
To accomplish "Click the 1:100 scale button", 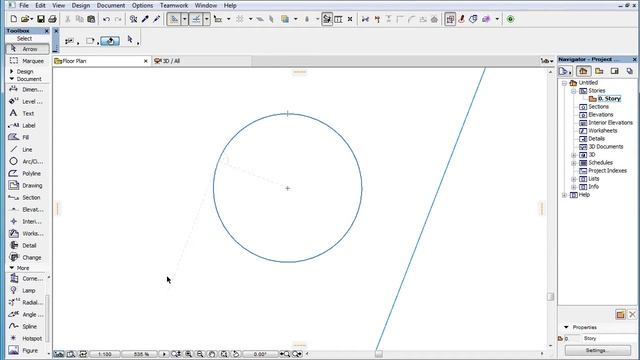I will (x=104, y=354).
